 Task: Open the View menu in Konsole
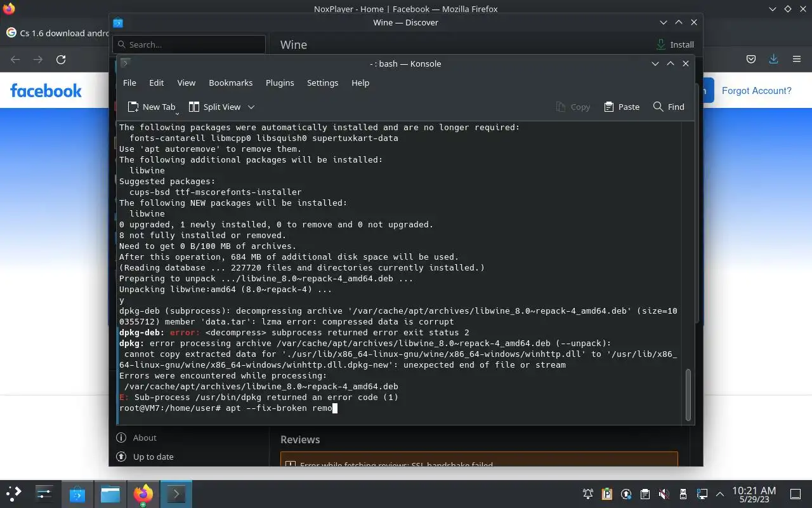186,83
